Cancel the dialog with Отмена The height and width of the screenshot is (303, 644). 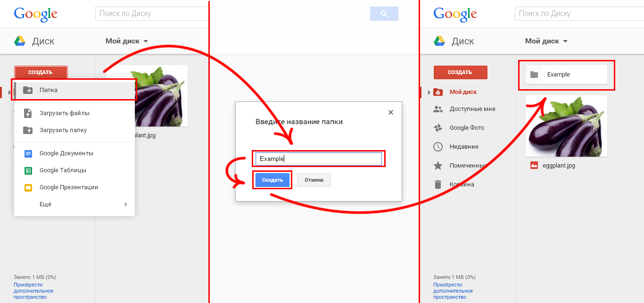point(314,180)
